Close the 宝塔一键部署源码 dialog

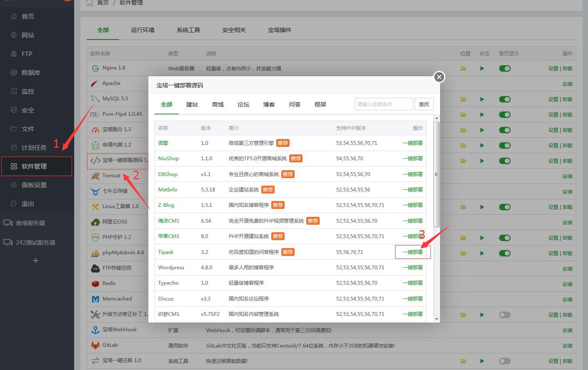[439, 77]
